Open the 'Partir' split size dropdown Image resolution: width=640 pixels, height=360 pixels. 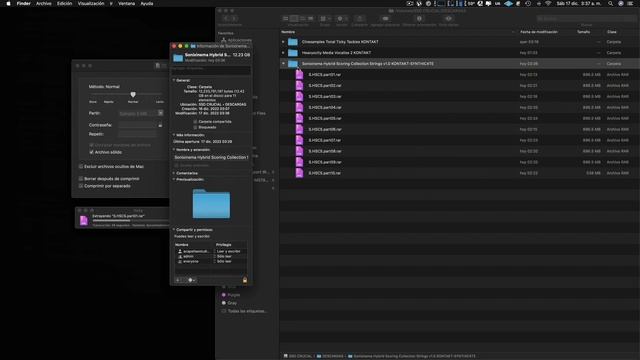click(x=160, y=113)
